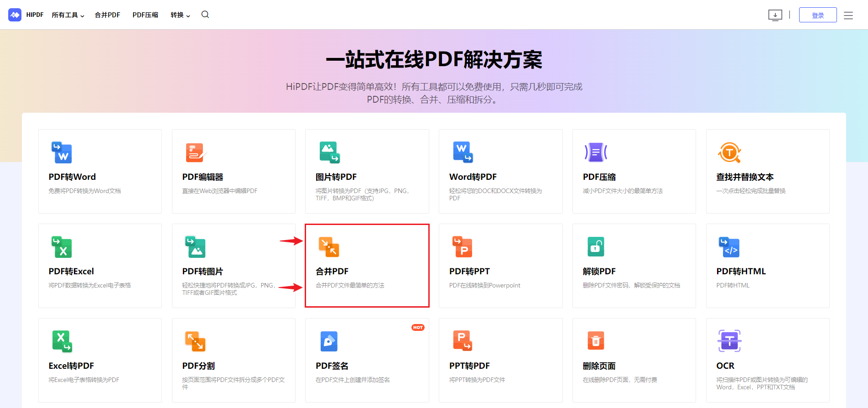868x408 pixels.
Task: Click the PDF分割 icon
Action: pos(195,341)
